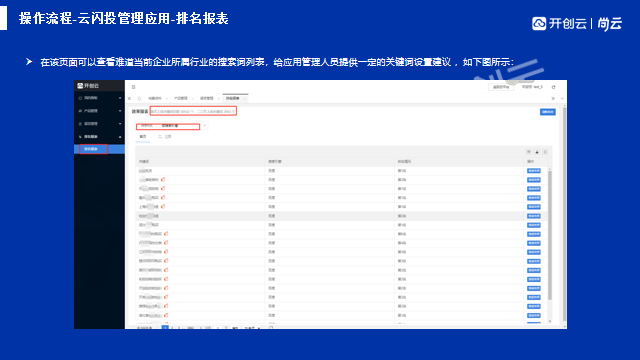This screenshot has width=640, height=360.
Task: Open the search engine dropdown arrow
Action: 204,126
